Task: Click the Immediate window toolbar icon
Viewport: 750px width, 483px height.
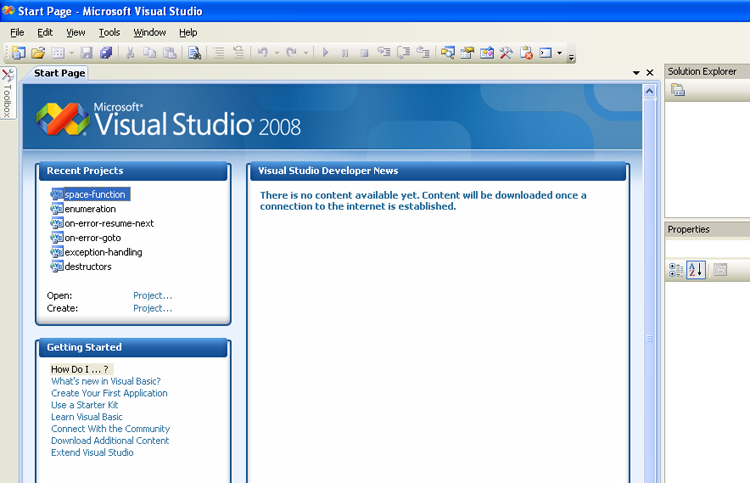Action: [546, 53]
